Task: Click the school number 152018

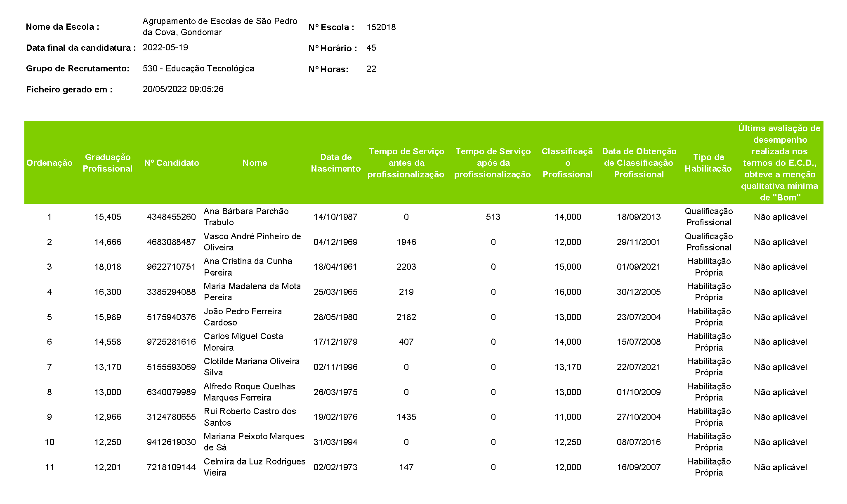Action: (x=381, y=27)
